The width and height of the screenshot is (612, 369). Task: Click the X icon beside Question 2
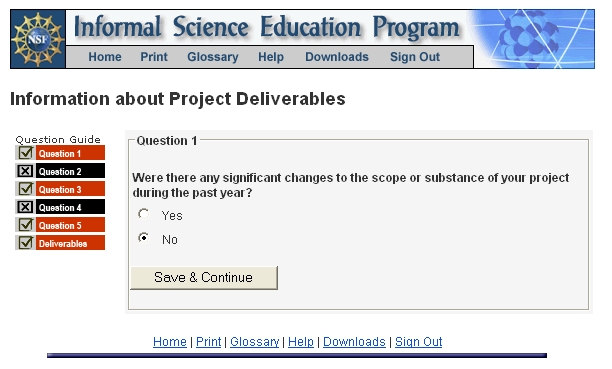(x=25, y=171)
